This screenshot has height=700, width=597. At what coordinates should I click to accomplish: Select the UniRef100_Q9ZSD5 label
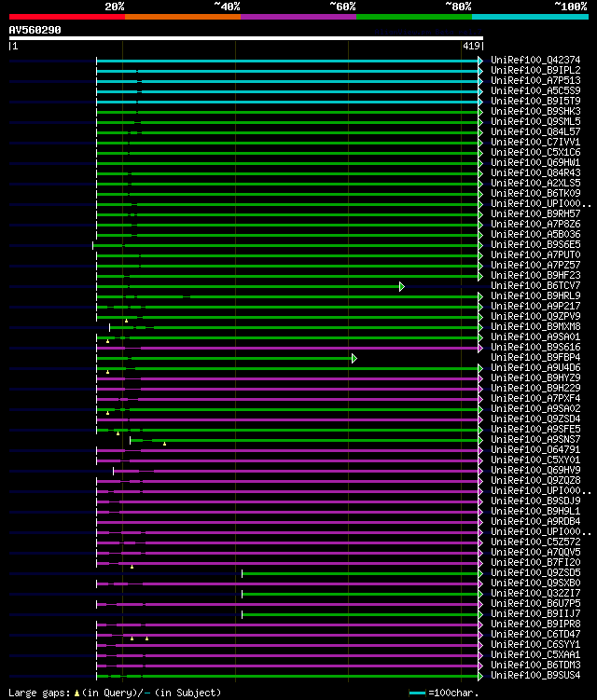(535, 573)
